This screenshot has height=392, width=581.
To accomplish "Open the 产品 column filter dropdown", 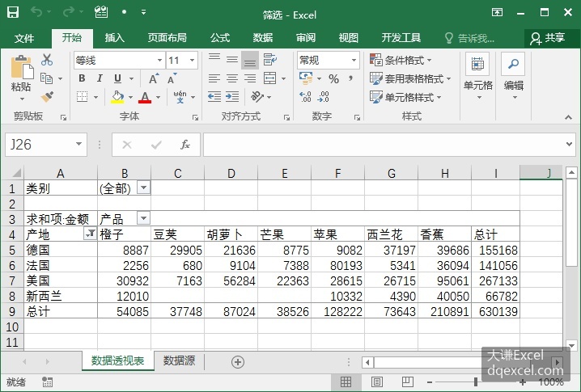I will (144, 218).
